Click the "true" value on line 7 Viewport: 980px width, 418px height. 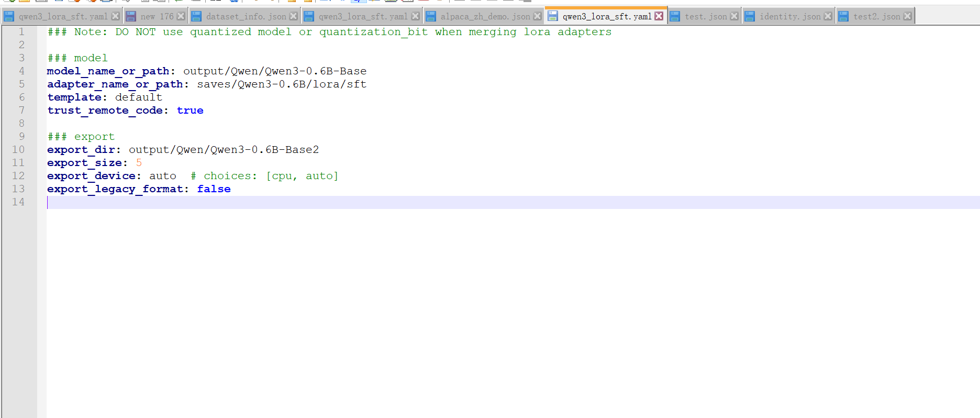click(x=190, y=111)
